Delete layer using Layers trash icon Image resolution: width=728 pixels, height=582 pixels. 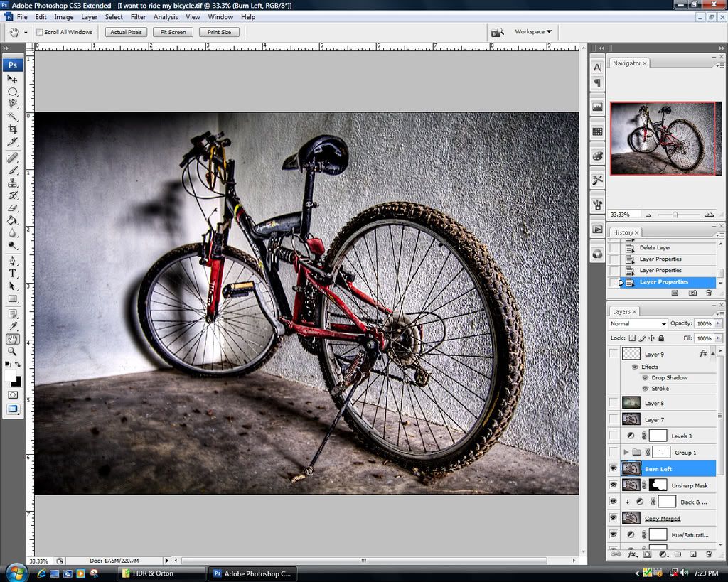tap(709, 554)
